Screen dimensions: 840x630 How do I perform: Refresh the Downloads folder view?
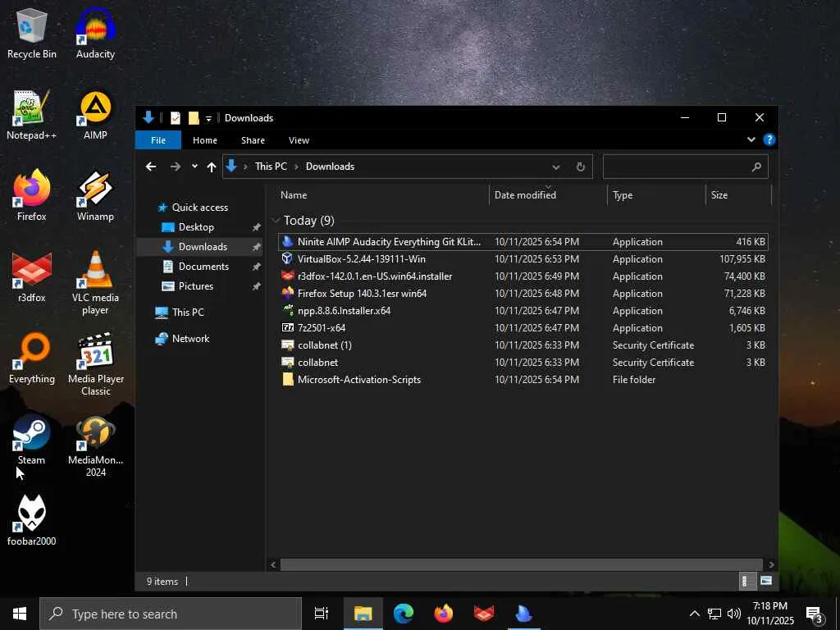[x=580, y=167]
